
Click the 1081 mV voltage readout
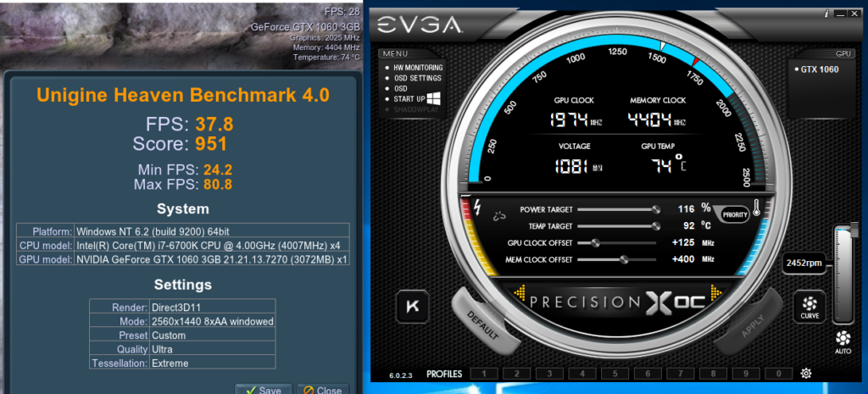[578, 165]
